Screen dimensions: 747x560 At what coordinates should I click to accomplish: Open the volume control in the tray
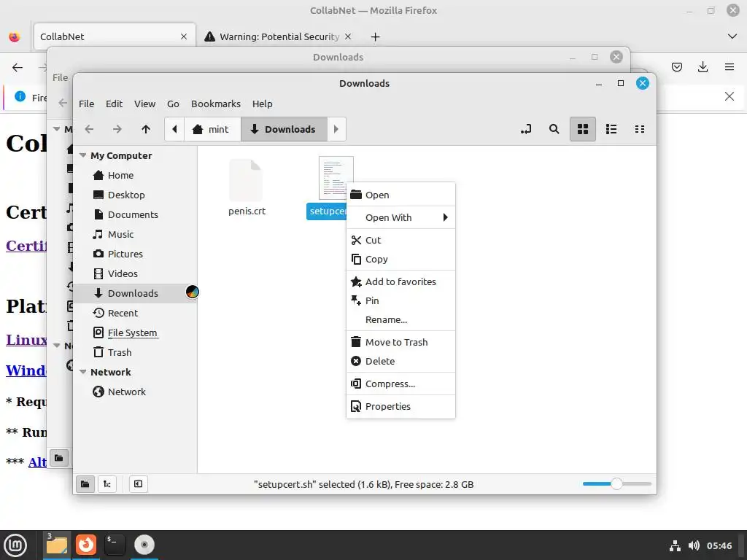point(694,545)
